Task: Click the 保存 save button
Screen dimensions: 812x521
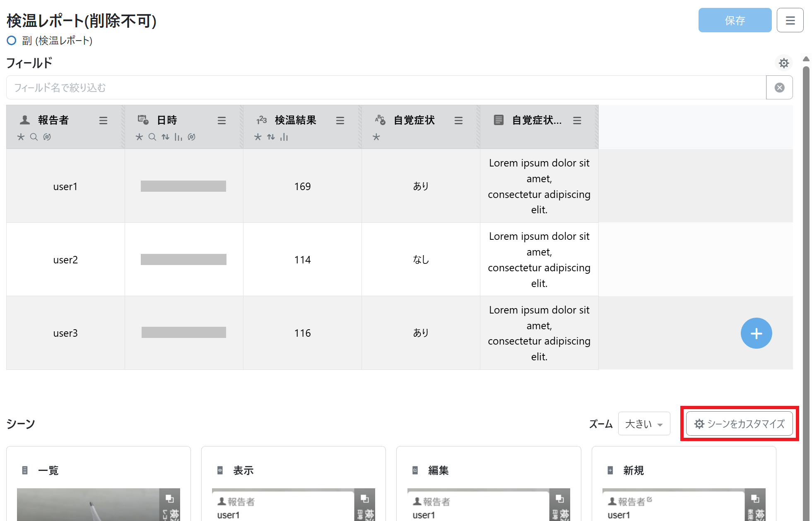Action: [735, 20]
